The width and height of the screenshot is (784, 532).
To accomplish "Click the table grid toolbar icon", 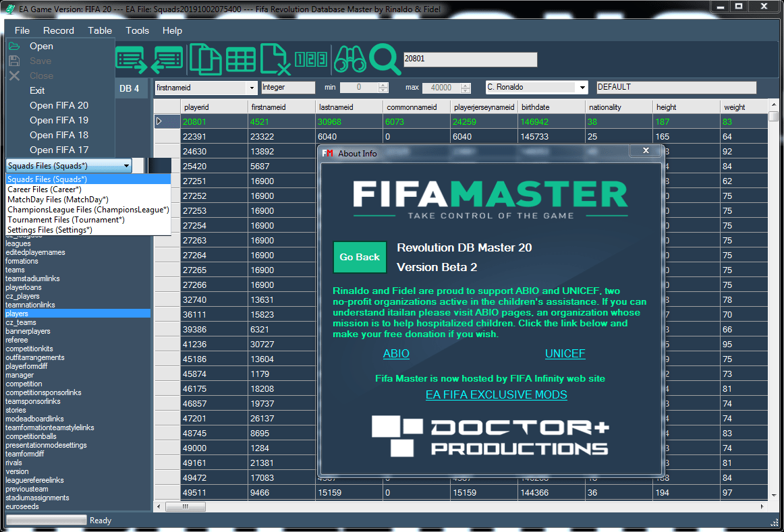I will click(x=240, y=60).
